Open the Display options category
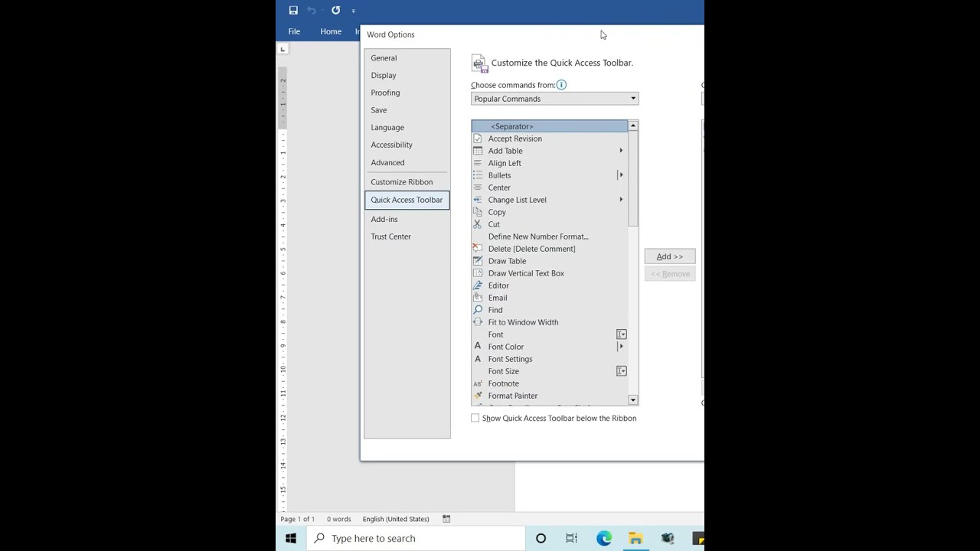Image resolution: width=980 pixels, height=551 pixels. pos(384,76)
